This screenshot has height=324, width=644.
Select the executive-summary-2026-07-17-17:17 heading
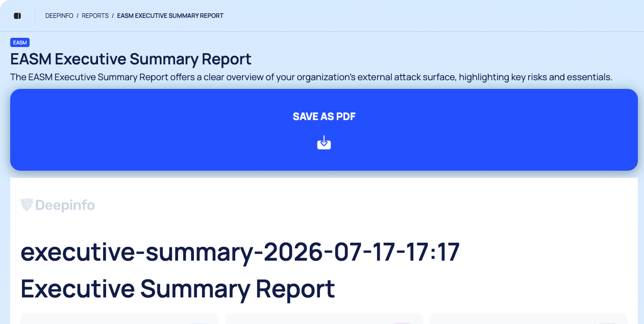pyautogui.click(x=240, y=252)
